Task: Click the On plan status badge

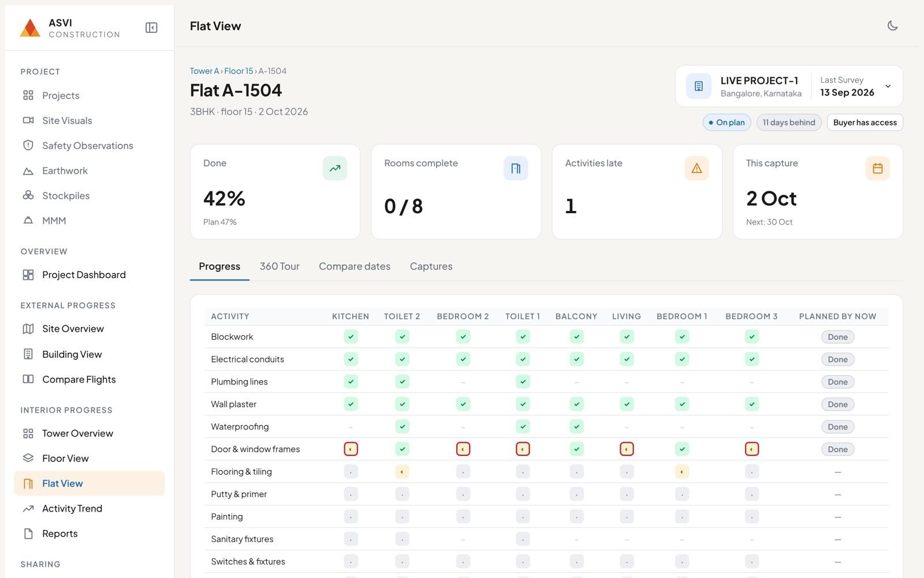Action: pyautogui.click(x=726, y=123)
